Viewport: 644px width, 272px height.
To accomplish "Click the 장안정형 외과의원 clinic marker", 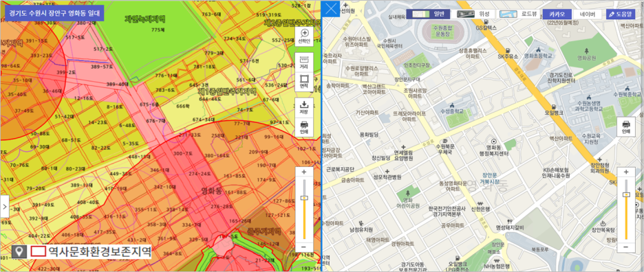I will click(600, 159).
